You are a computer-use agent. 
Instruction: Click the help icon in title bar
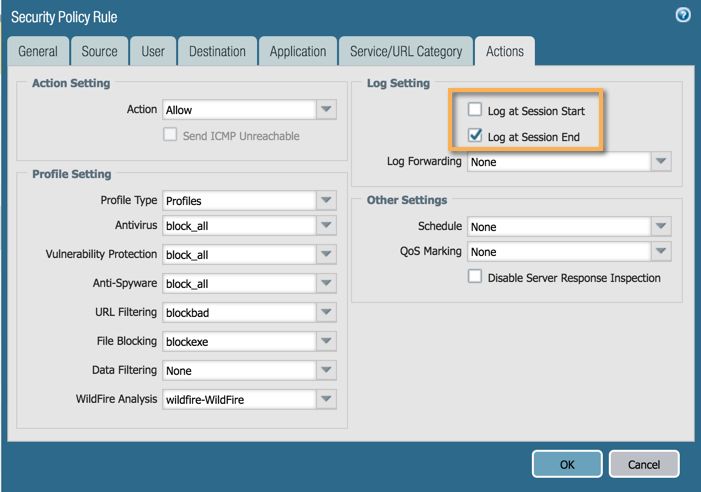[683, 16]
